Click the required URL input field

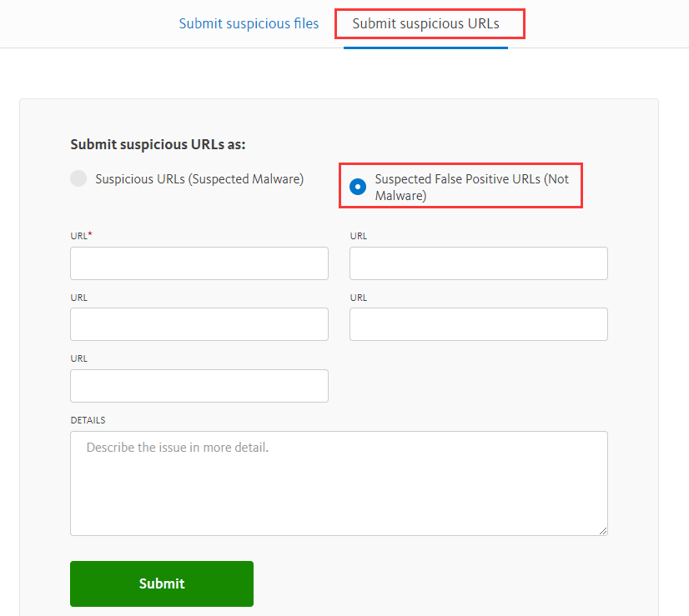click(x=199, y=263)
